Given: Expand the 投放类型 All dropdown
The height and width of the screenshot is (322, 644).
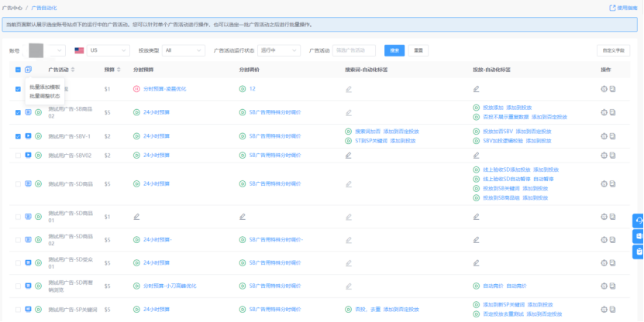Looking at the screenshot, I should (183, 50).
